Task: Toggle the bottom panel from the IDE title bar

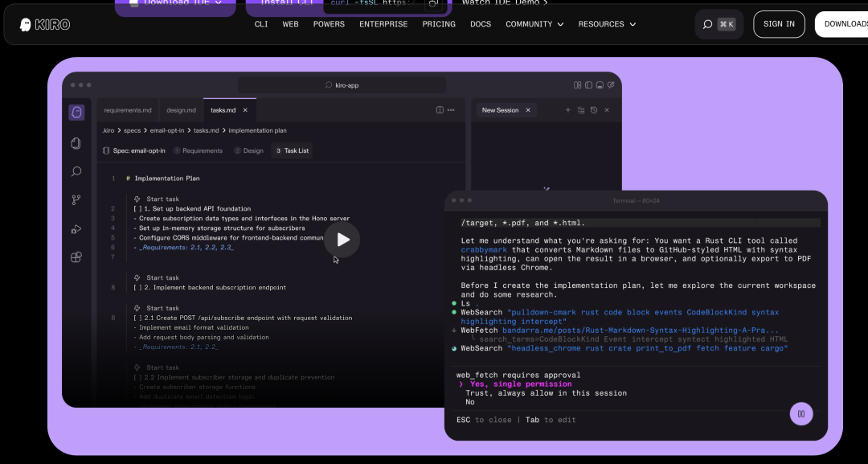Action: pyautogui.click(x=600, y=85)
